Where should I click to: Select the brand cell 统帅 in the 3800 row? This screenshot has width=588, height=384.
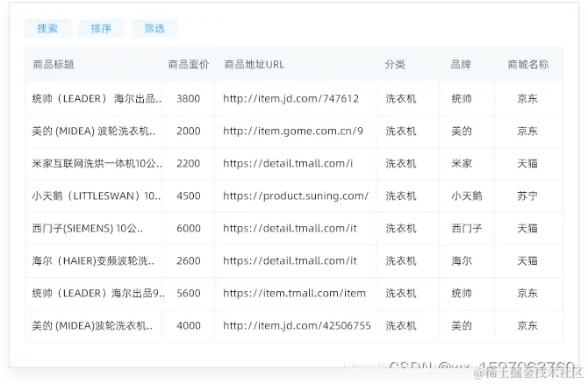click(x=462, y=98)
